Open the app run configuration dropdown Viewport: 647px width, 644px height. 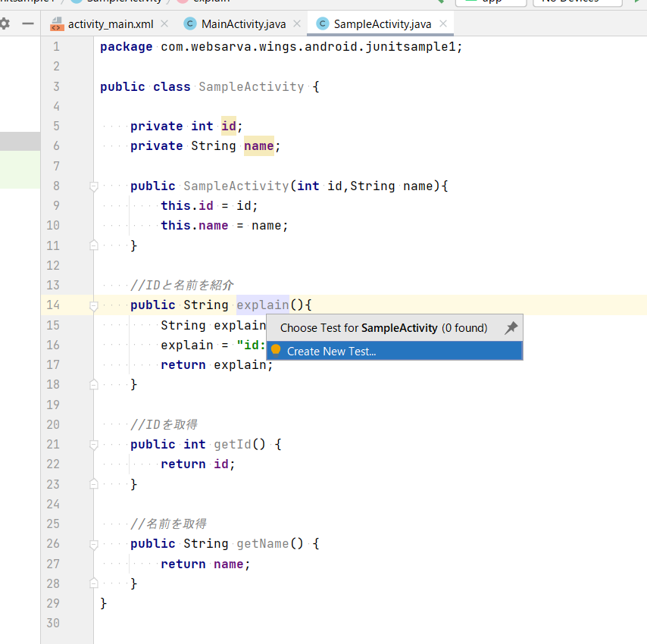pyautogui.click(x=489, y=2)
